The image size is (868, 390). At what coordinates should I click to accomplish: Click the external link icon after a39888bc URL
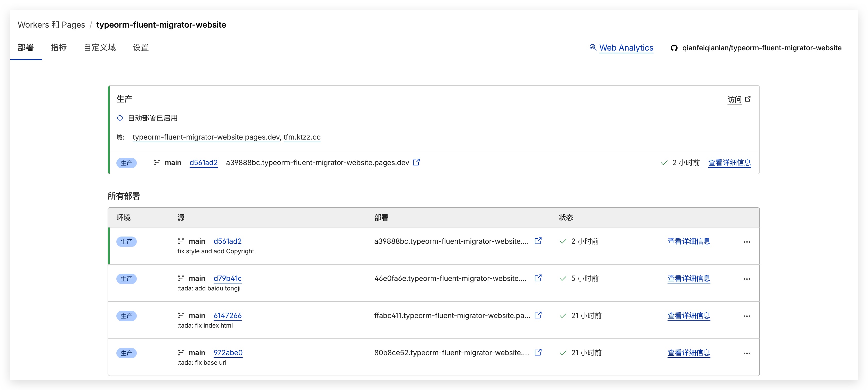[416, 162]
